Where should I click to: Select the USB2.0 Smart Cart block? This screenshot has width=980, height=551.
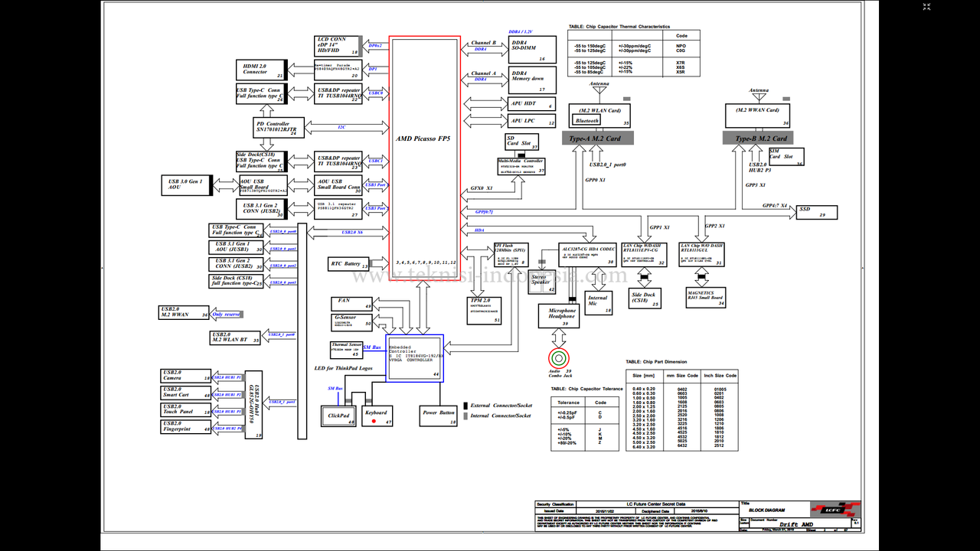click(186, 393)
